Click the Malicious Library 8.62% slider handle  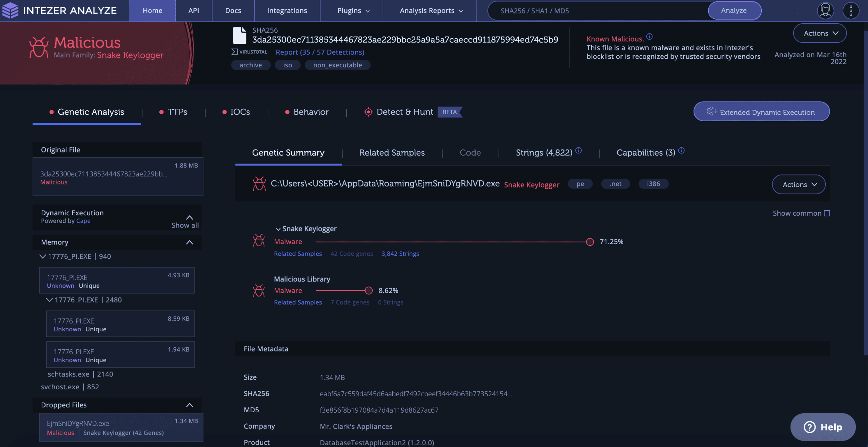pyautogui.click(x=369, y=291)
